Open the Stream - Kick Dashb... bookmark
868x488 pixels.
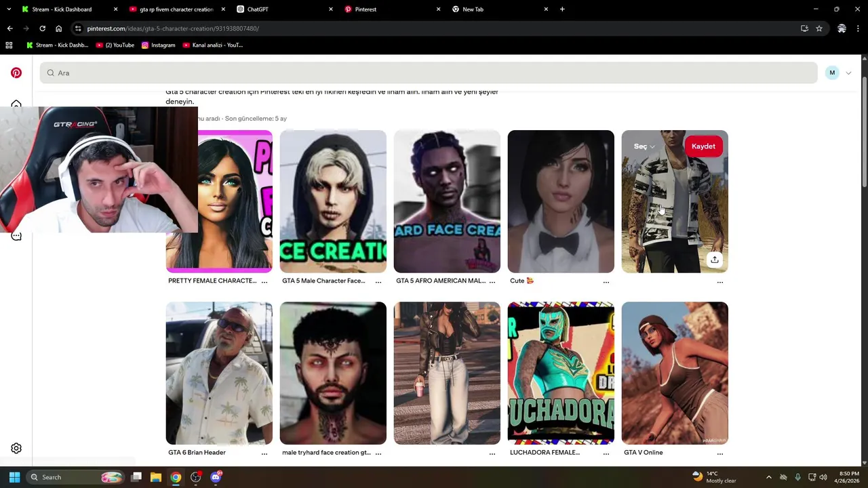coord(57,45)
